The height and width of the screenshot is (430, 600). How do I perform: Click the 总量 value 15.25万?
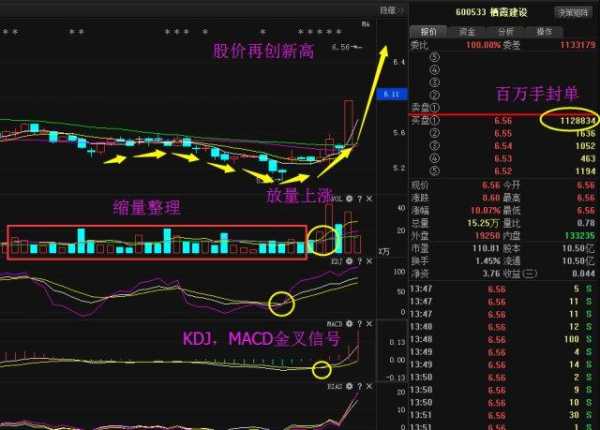(483, 223)
